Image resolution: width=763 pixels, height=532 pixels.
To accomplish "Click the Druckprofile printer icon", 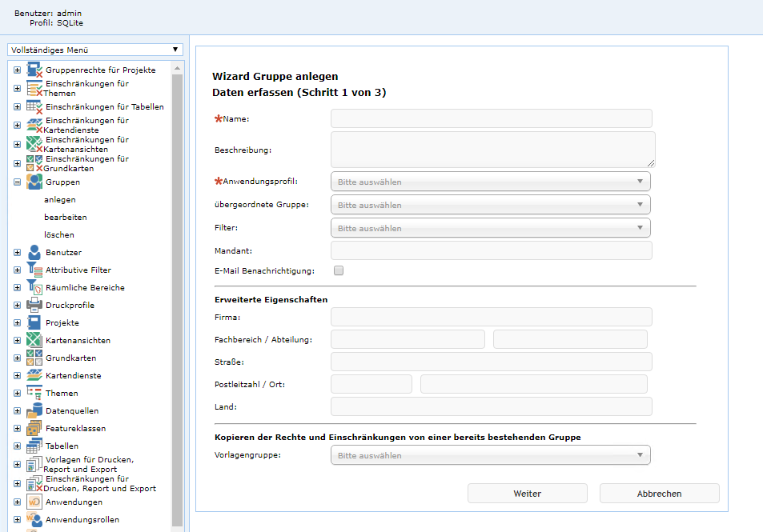I will pyautogui.click(x=34, y=306).
